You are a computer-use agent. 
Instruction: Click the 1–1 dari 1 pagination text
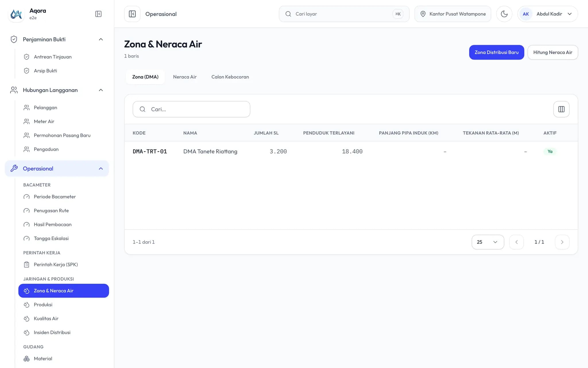[144, 242]
